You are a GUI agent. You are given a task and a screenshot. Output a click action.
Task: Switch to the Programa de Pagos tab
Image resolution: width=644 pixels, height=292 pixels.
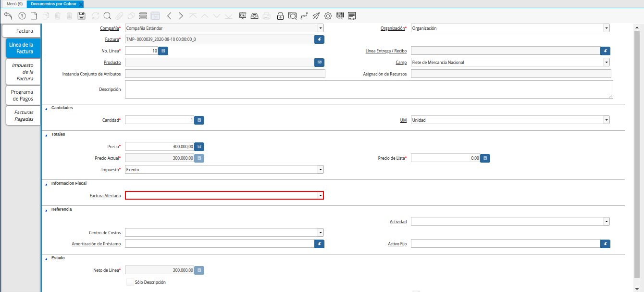23,95
